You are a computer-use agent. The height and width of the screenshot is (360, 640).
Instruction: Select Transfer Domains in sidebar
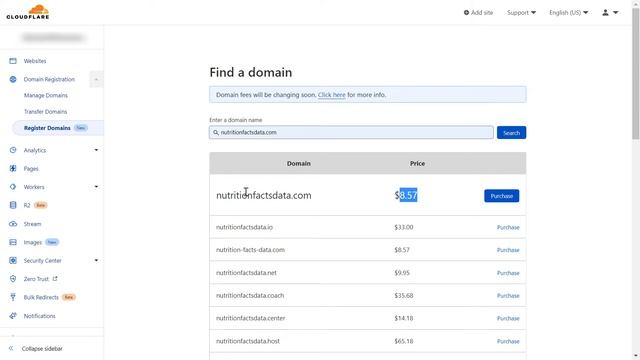(x=45, y=111)
